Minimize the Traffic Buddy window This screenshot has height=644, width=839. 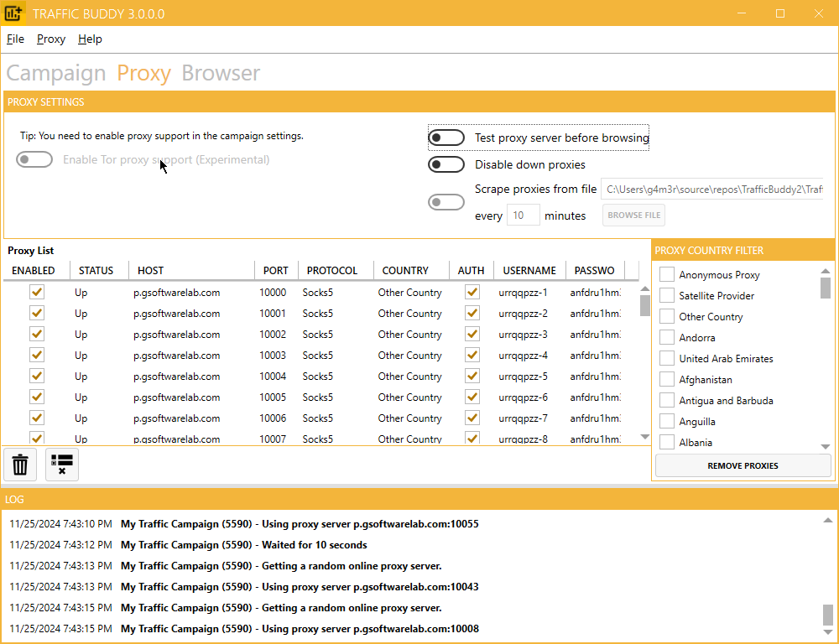pyautogui.click(x=742, y=13)
